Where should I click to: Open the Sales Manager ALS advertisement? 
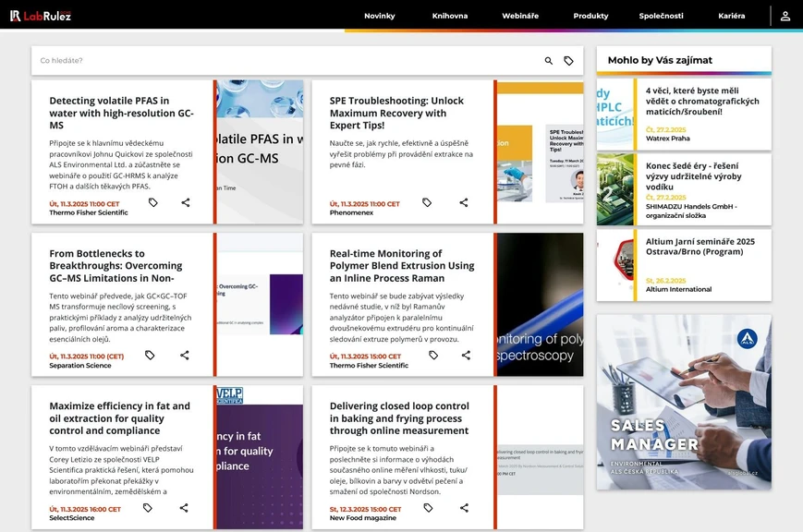point(683,402)
